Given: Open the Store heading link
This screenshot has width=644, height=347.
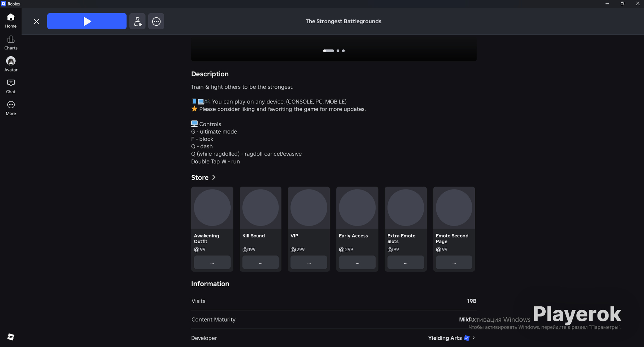Looking at the screenshot, I should pos(200,177).
